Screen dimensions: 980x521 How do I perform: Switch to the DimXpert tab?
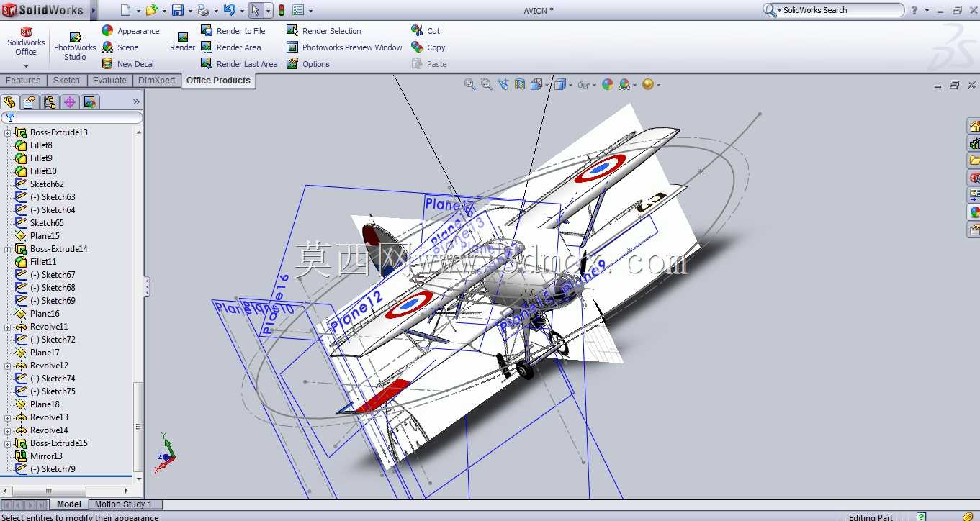(156, 81)
